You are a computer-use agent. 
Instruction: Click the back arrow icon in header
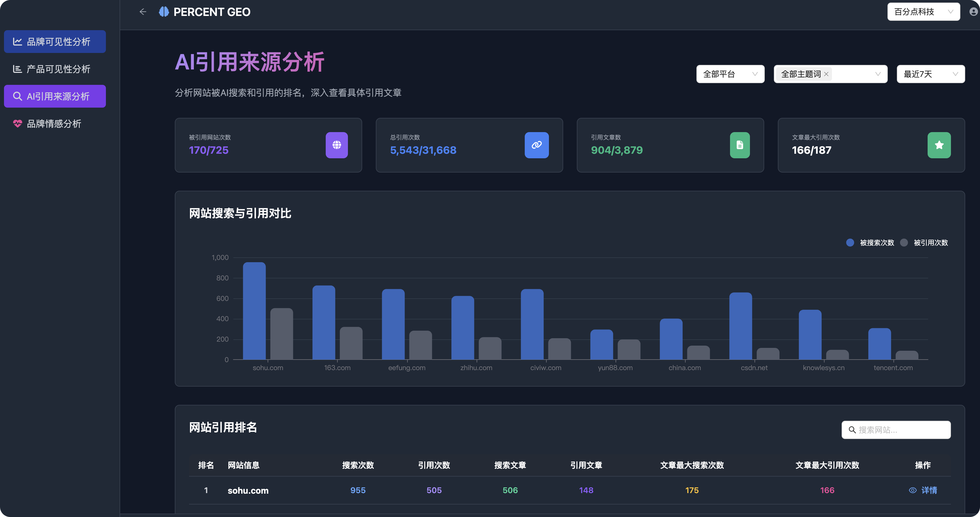pos(143,12)
